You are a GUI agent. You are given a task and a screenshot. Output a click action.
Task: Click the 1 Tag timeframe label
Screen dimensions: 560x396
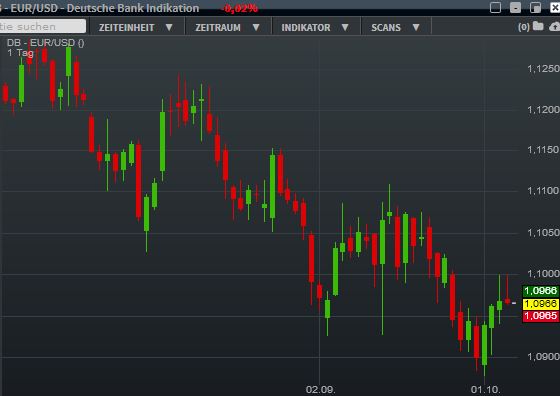pyautogui.click(x=20, y=53)
